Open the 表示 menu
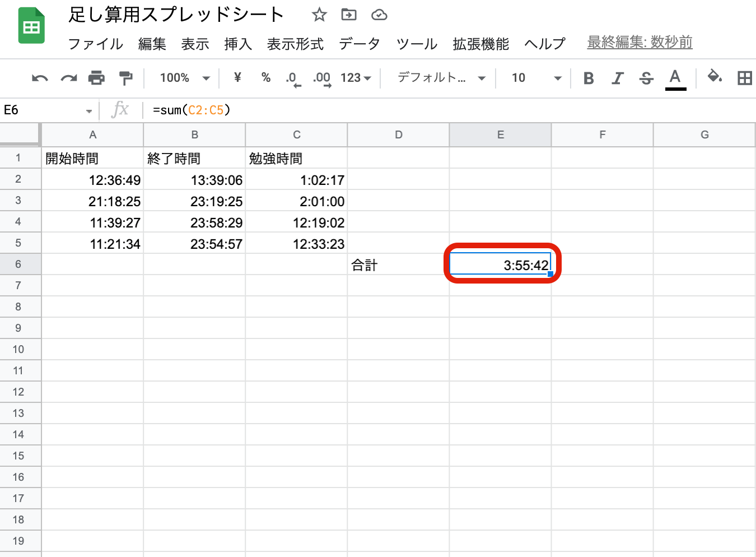Image resolution: width=756 pixels, height=557 pixels. point(195,44)
